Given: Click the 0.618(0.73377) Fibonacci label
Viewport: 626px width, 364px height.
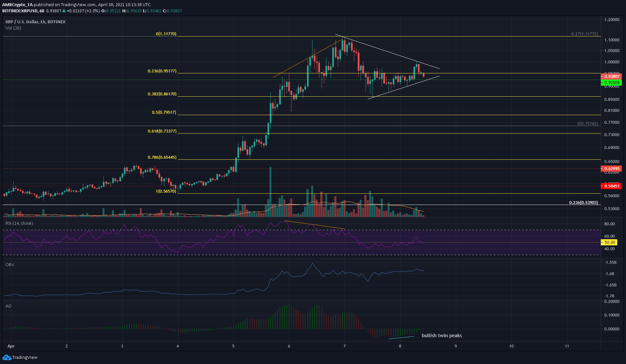Looking at the screenshot, I should click(162, 131).
